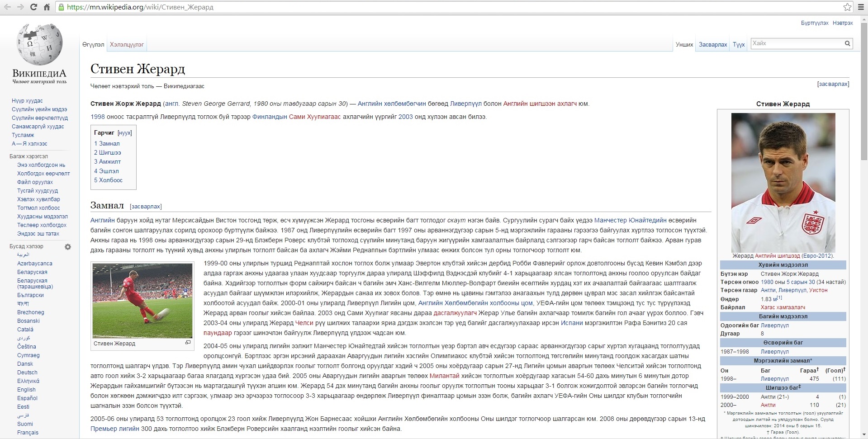Click Нэвтрэх login link

843,23
